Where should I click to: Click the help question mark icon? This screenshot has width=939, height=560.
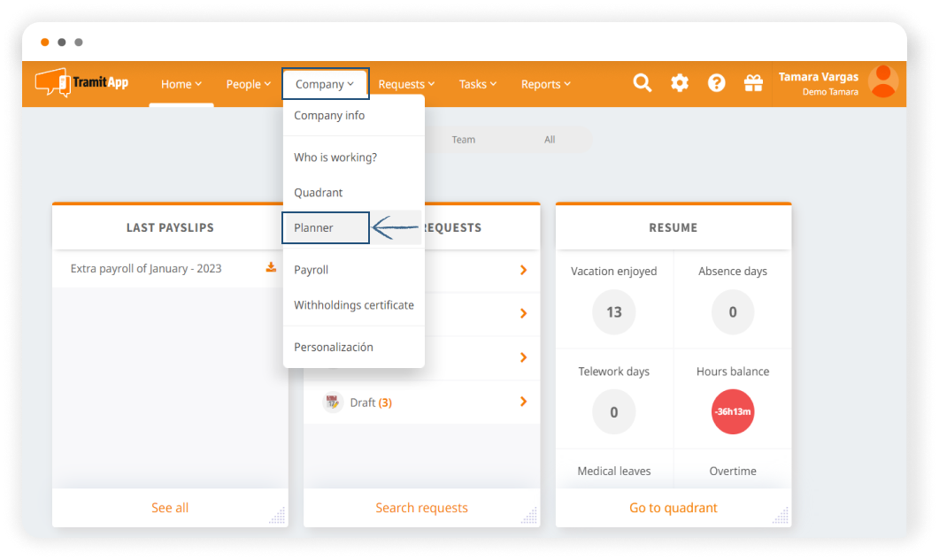(x=717, y=83)
